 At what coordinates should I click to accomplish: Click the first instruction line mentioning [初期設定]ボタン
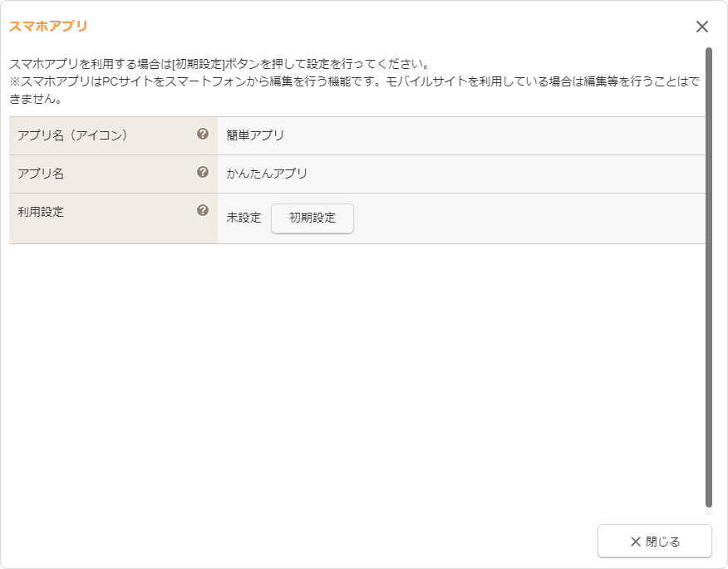pyautogui.click(x=219, y=64)
